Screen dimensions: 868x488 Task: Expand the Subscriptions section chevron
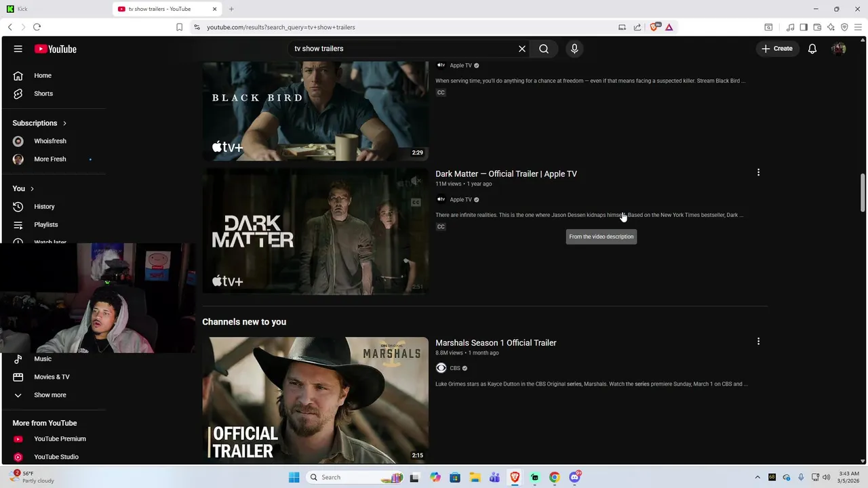click(x=64, y=123)
